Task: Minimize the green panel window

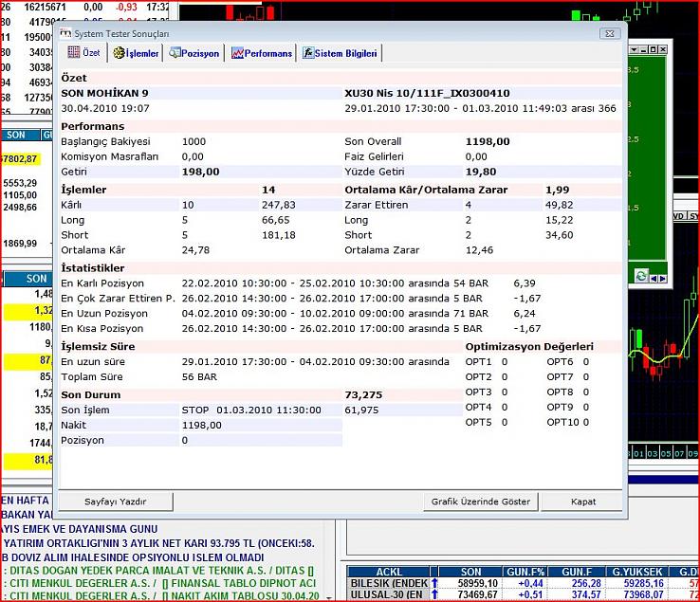Action: [x=643, y=49]
